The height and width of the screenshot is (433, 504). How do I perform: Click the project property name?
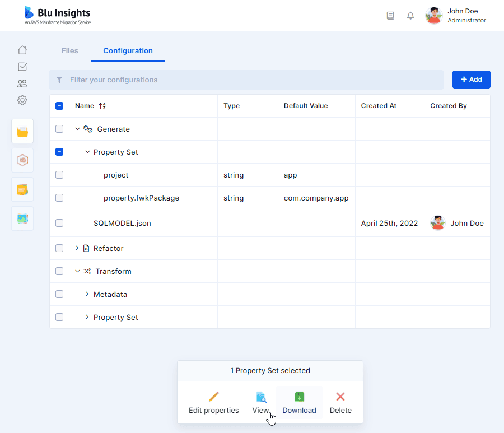pos(116,175)
